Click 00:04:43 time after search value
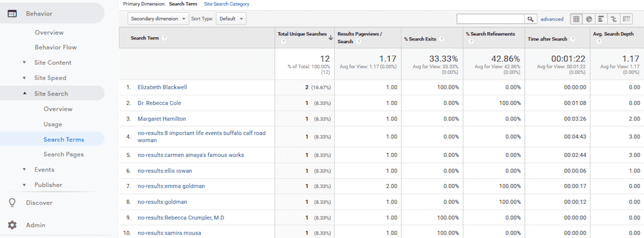Viewport: 644px width, 238px height. pyautogui.click(x=575, y=136)
